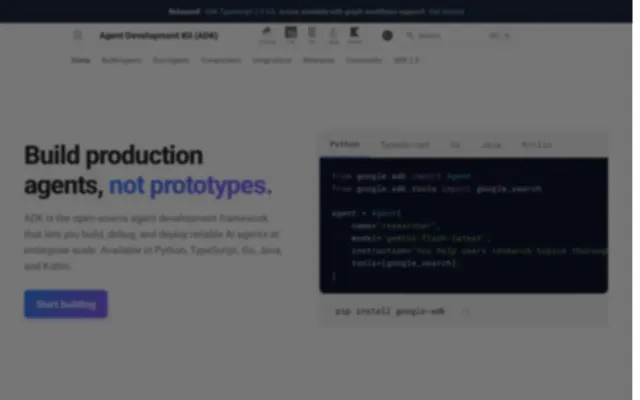
Task: Open the TypeScript language icon in header
Action: tap(291, 35)
